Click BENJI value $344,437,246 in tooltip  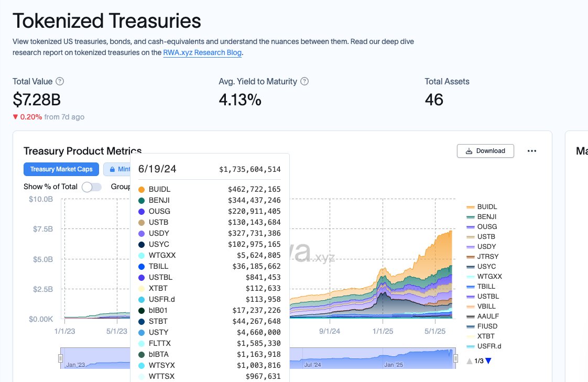[x=254, y=200]
